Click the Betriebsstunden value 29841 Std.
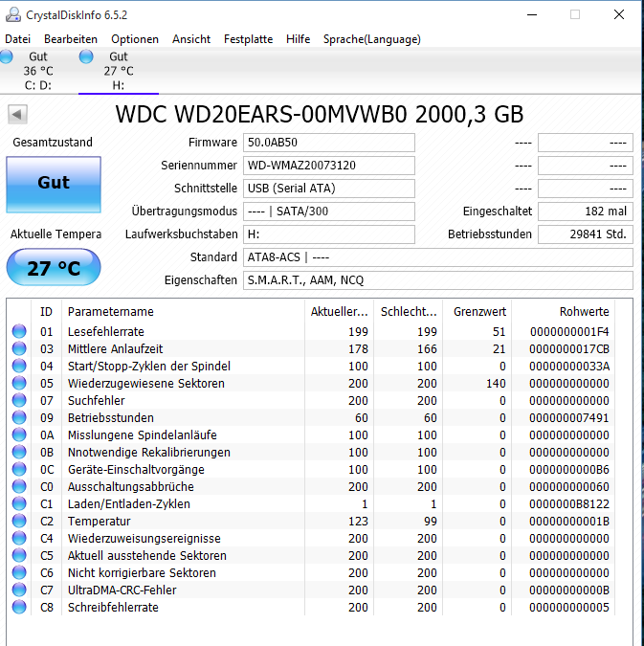This screenshot has width=644, height=646. (x=586, y=234)
